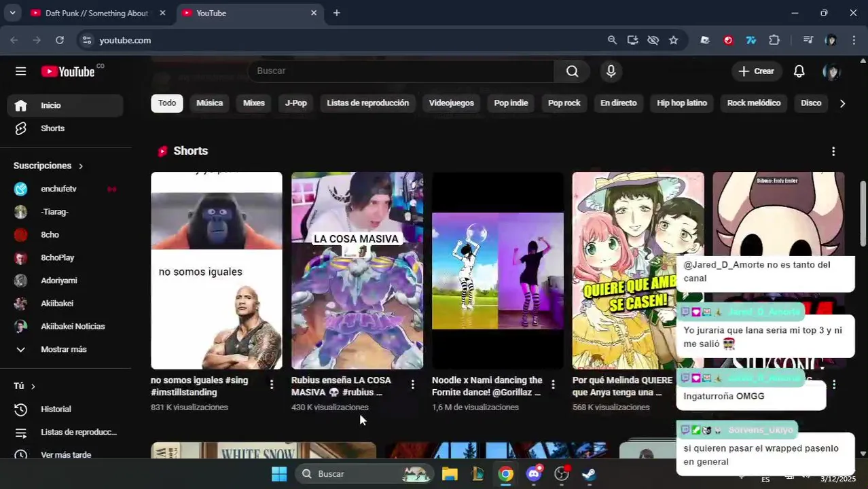The width and height of the screenshot is (868, 489).
Task: Open a new Chrome tab with plus button
Action: coord(336,13)
